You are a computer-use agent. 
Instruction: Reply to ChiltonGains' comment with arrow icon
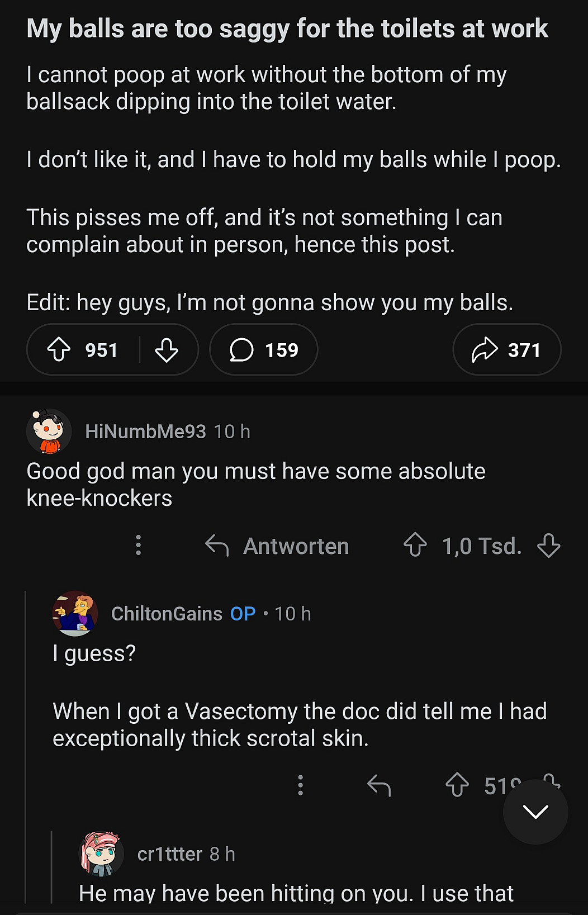(x=379, y=785)
